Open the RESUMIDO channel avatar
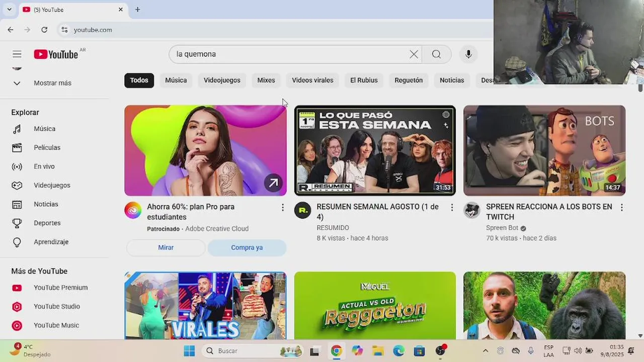This screenshot has width=644, height=362. click(302, 210)
